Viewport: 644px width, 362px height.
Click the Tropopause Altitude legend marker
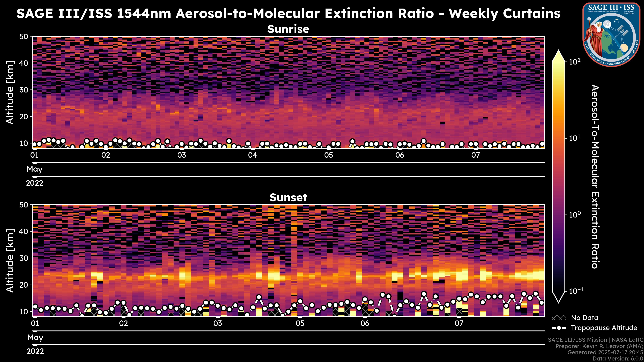[x=559, y=328]
